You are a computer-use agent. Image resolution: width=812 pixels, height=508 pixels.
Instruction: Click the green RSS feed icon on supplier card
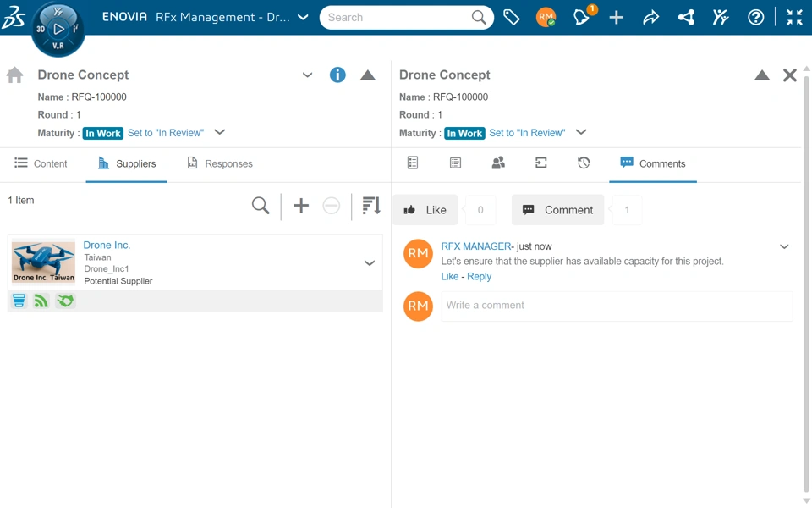tap(41, 301)
